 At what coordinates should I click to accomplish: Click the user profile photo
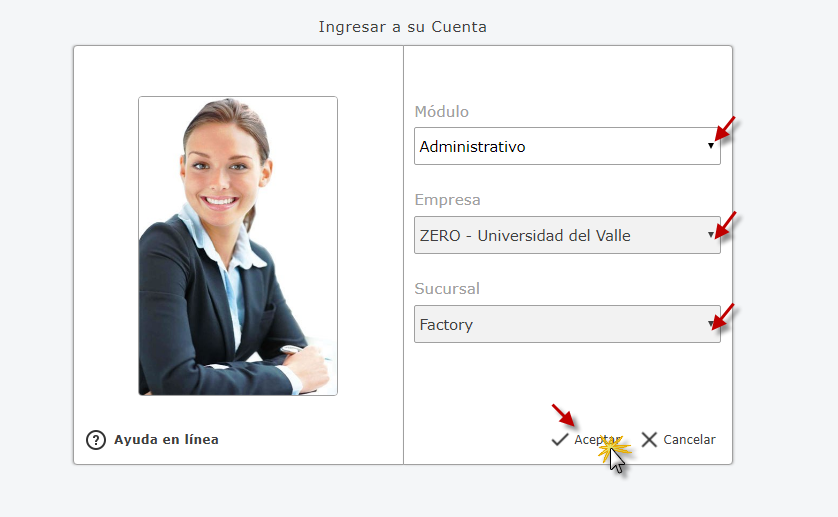(238, 246)
